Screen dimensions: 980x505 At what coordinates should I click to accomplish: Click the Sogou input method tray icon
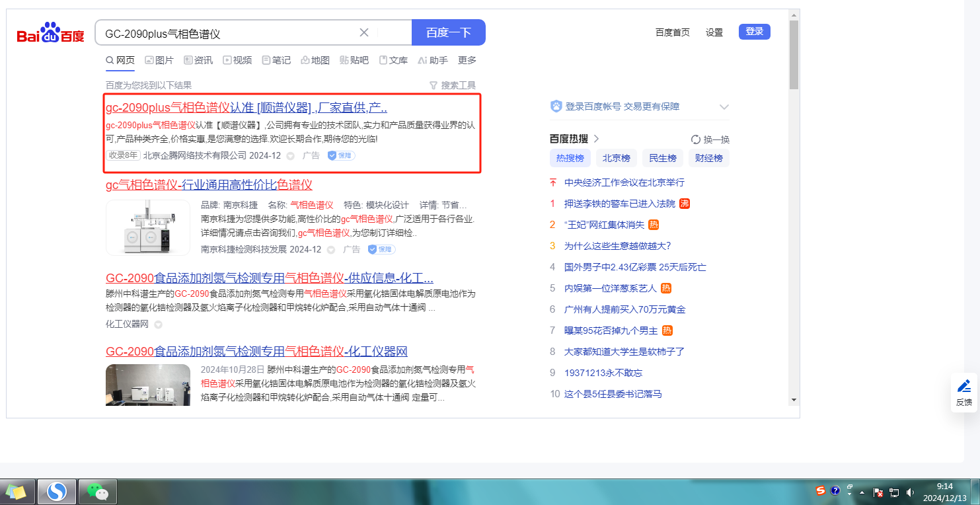pyautogui.click(x=821, y=491)
